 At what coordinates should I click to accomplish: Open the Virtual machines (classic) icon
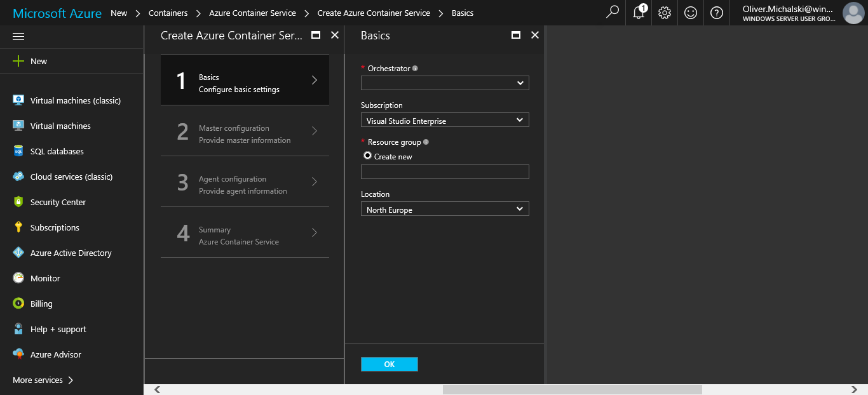coord(18,100)
